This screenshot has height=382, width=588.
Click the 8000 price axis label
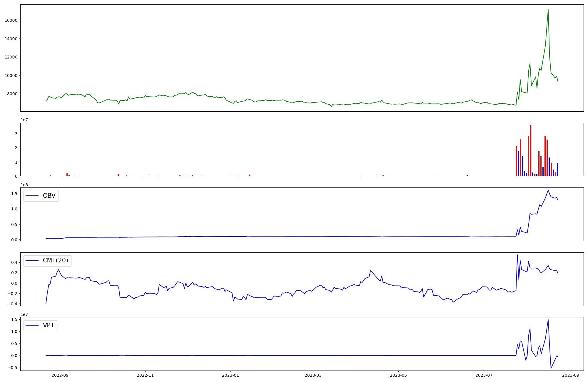[12, 94]
